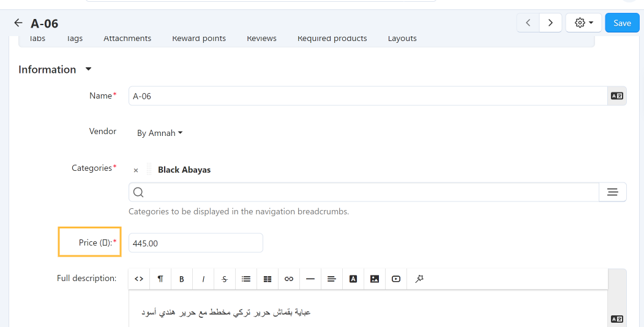The width and height of the screenshot is (644, 327).
Task: Select the breadcrumbs category hint text
Action: [239, 211]
